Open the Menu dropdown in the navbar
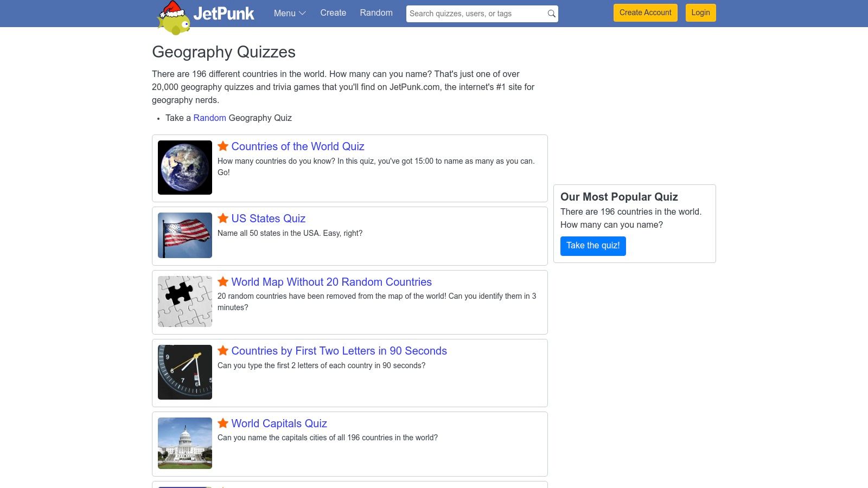The image size is (868, 488). pos(289,13)
